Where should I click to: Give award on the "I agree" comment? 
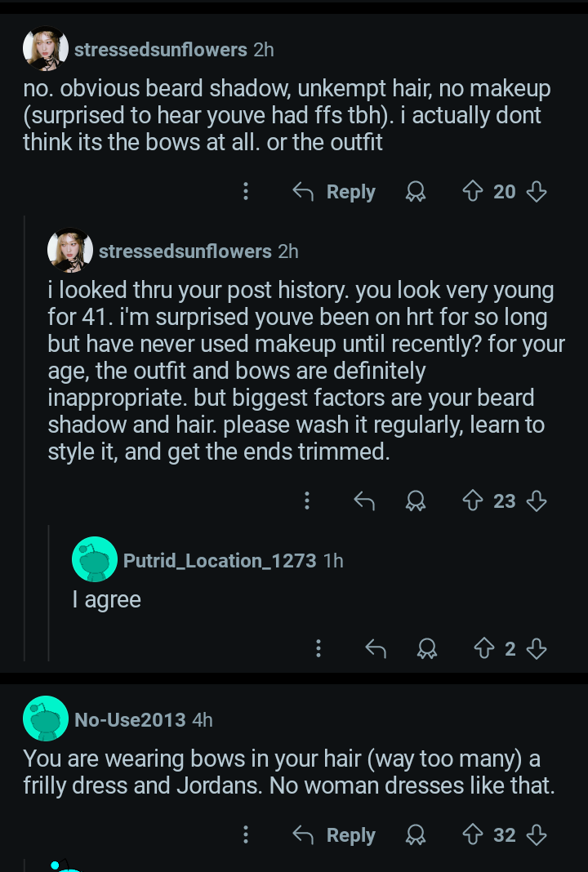pyautogui.click(x=426, y=649)
